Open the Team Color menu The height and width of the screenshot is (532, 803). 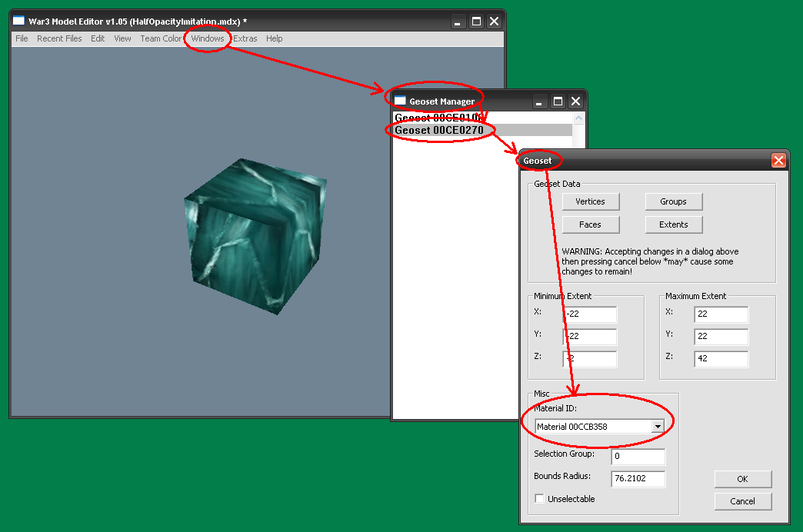pos(161,38)
